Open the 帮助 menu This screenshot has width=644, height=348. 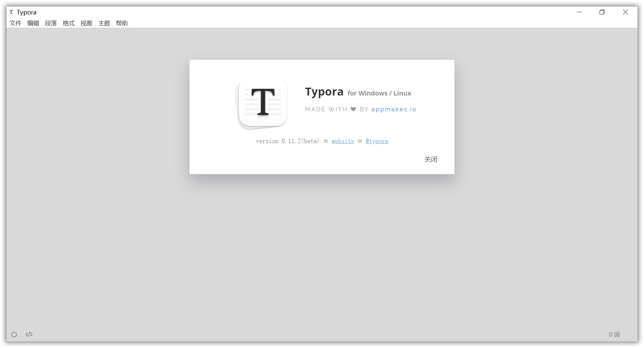[122, 23]
